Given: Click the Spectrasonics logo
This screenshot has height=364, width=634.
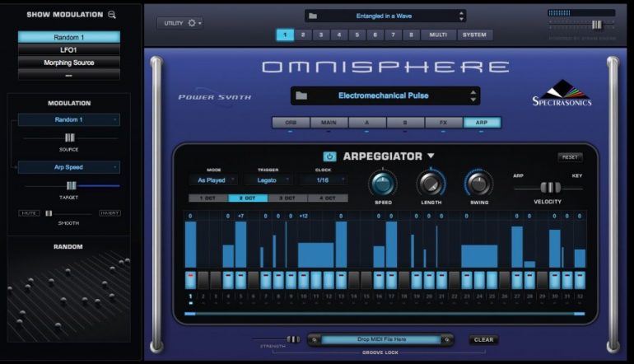Looking at the screenshot, I should coord(562,92).
